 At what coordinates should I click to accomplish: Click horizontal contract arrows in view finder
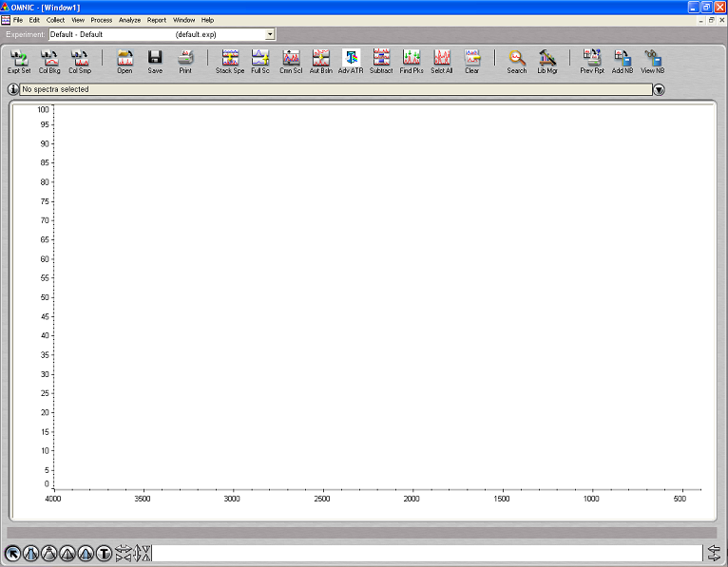tap(124, 558)
